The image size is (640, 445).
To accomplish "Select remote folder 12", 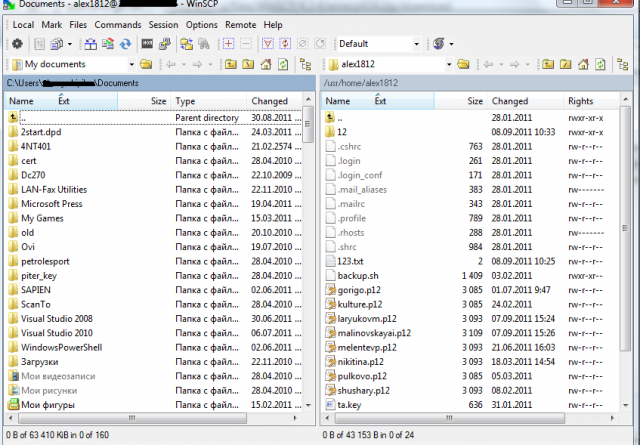I will [342, 132].
